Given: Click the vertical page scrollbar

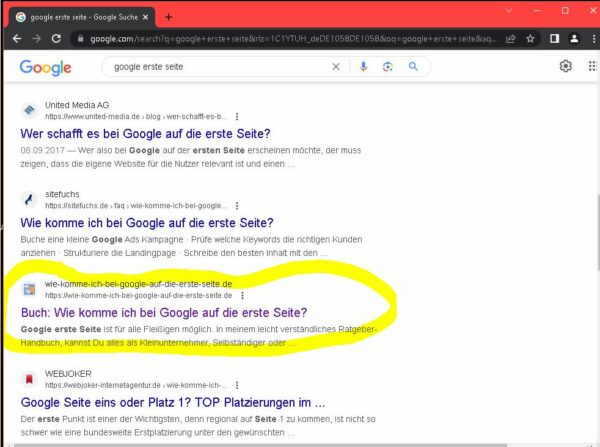Looking at the screenshot, I should pyautogui.click(x=597, y=232).
